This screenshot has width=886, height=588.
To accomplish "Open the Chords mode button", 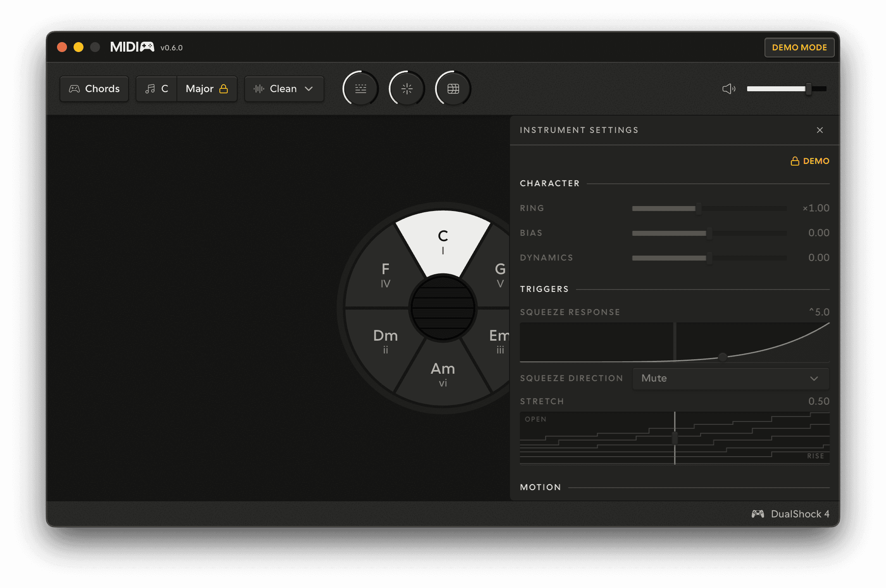I will click(94, 89).
